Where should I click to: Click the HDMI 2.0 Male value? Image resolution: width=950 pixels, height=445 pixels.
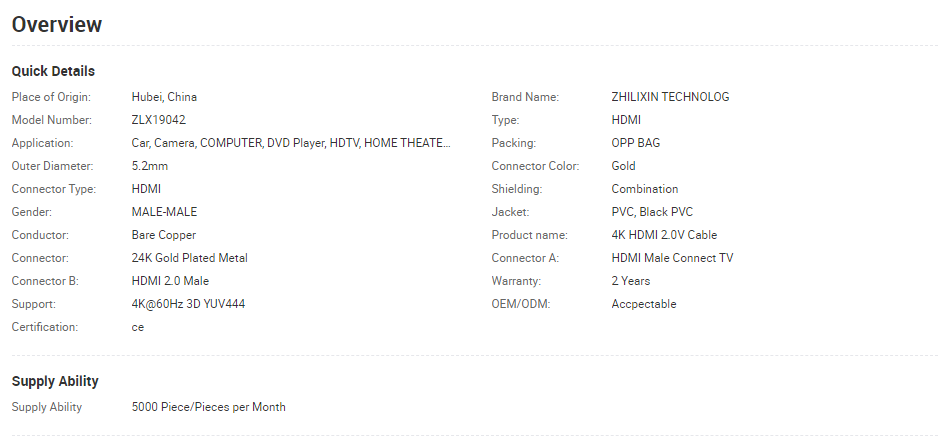170,281
